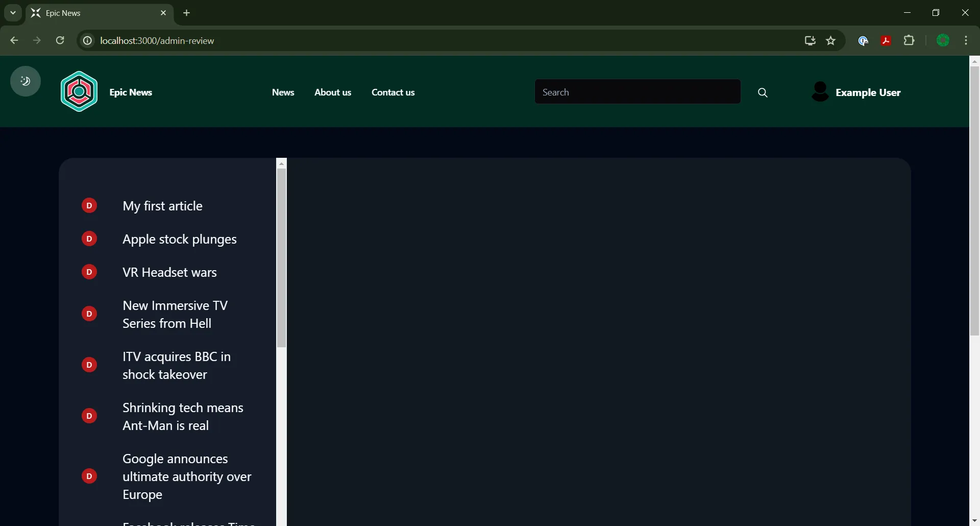Toggle the dark mode theme button
Screen dimensions: 980x526
26,81
